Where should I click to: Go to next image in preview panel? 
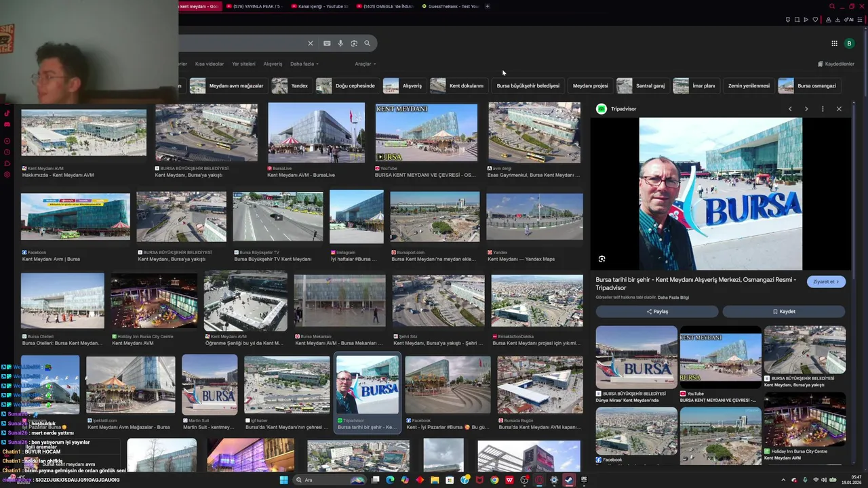806,108
